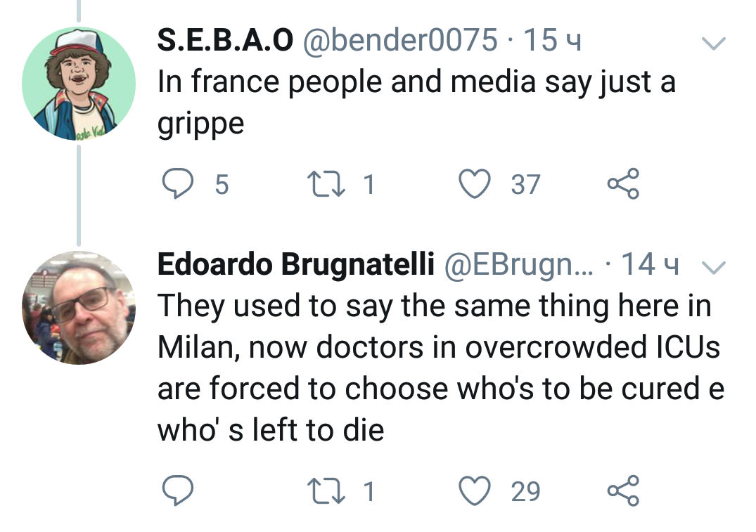Go to the Edoardo Brugnatelli display name

pyautogui.click(x=294, y=264)
